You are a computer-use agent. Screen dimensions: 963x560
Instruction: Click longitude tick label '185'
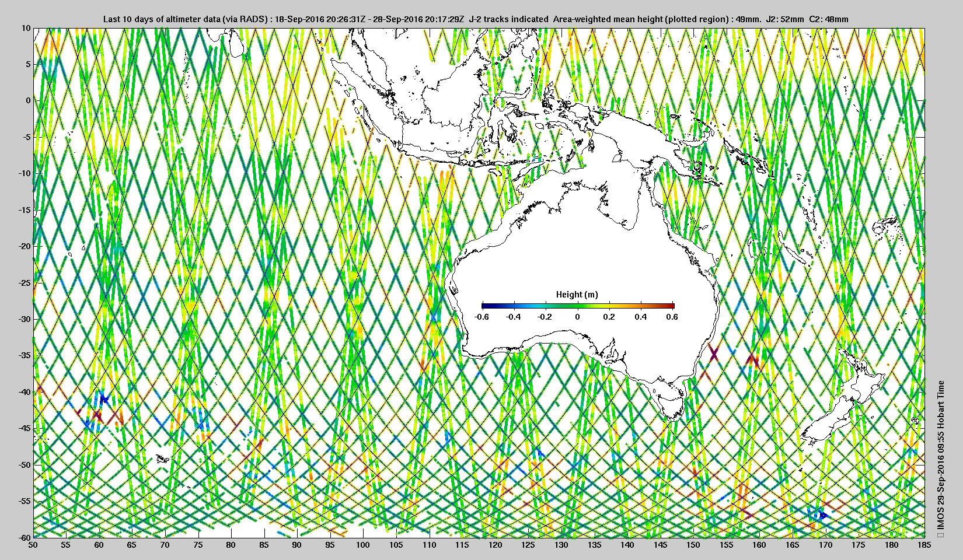(924, 545)
